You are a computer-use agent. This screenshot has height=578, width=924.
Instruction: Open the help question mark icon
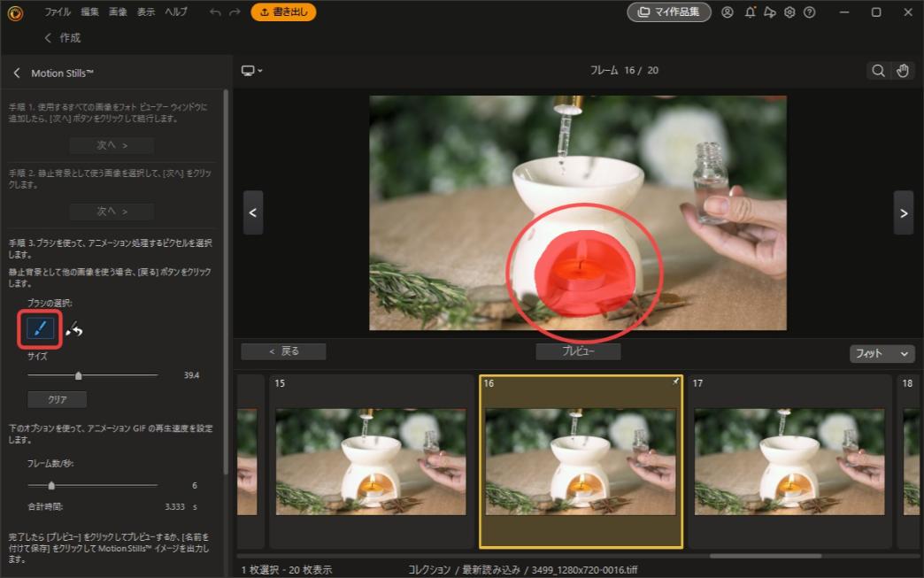click(x=811, y=12)
